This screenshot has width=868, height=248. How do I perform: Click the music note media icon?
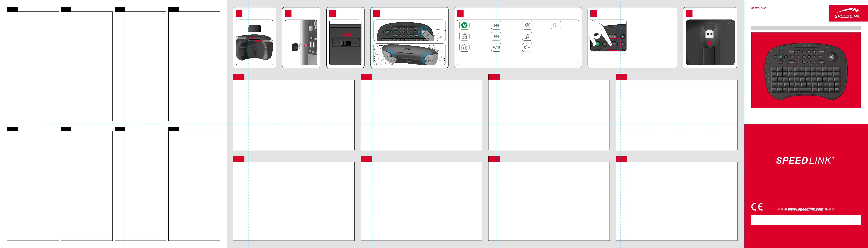[527, 36]
